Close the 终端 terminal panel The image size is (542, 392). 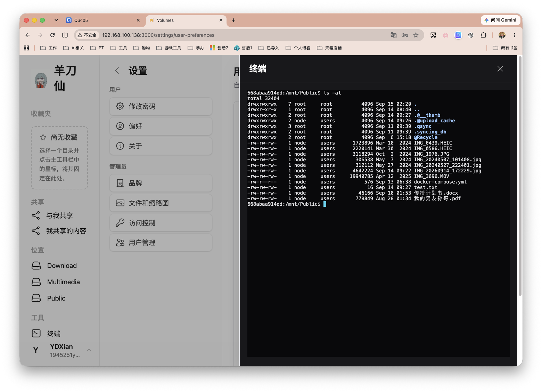click(500, 69)
